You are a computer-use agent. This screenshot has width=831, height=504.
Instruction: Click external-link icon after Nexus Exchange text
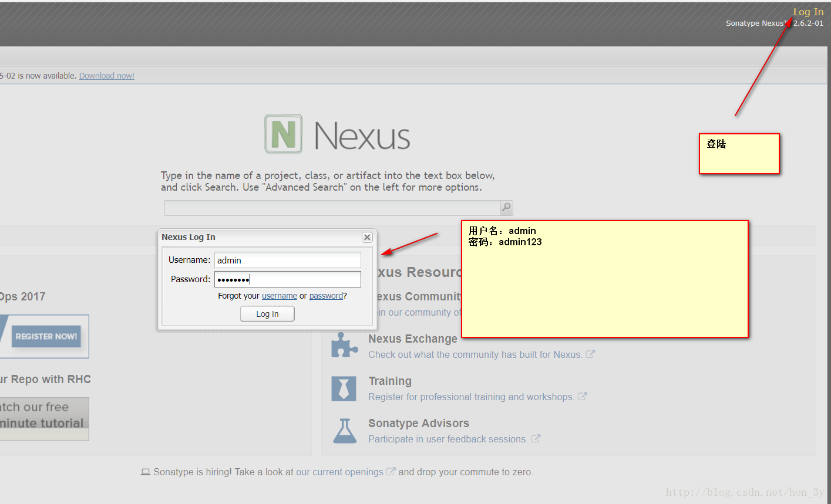pos(590,354)
